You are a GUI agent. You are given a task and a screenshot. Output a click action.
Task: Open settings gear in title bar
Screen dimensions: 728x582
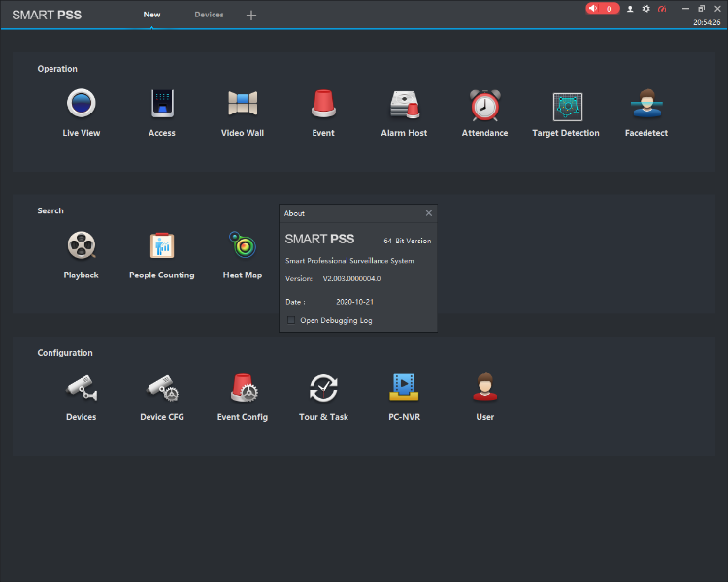[645, 9]
